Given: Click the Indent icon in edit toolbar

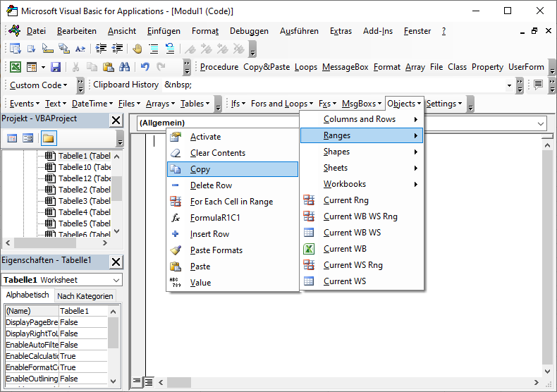Looking at the screenshot, I should tap(101, 49).
